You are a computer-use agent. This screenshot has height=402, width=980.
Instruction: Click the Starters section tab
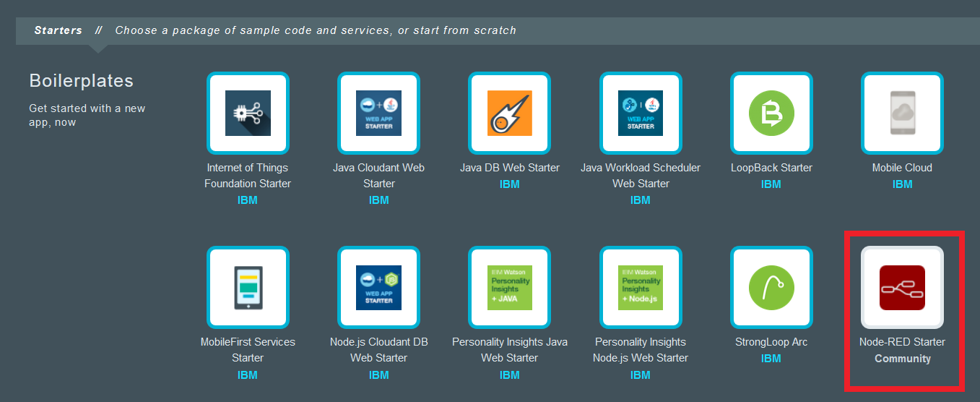(58, 30)
